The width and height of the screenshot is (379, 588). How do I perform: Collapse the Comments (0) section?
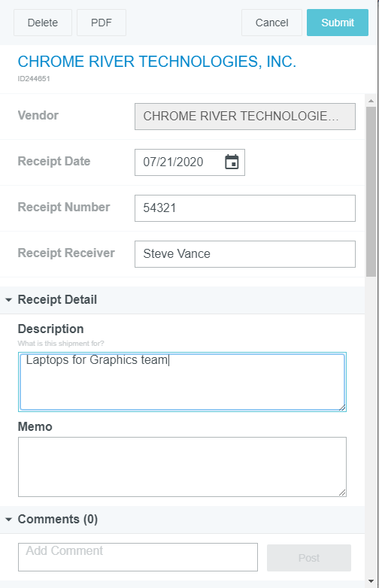(8, 520)
